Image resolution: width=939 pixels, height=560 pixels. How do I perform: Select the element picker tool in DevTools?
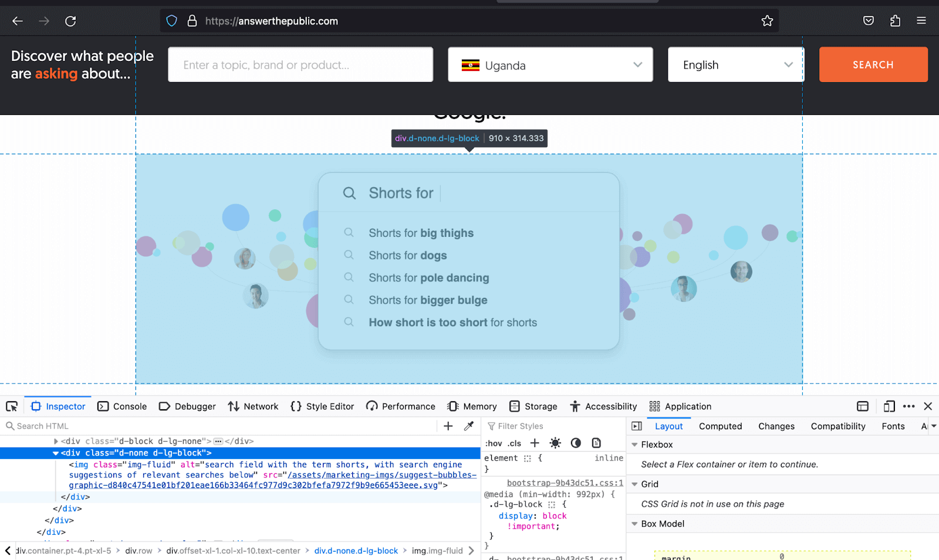[x=12, y=406]
